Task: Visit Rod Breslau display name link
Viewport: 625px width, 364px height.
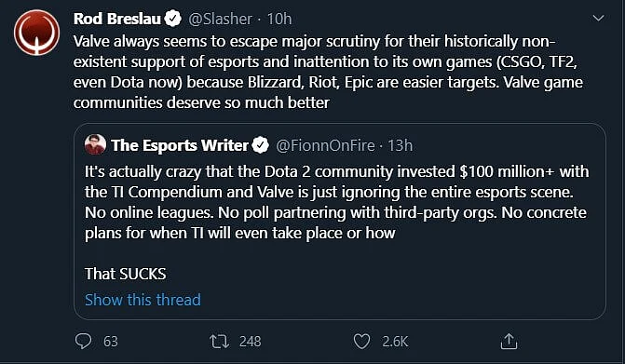Action: (116, 19)
